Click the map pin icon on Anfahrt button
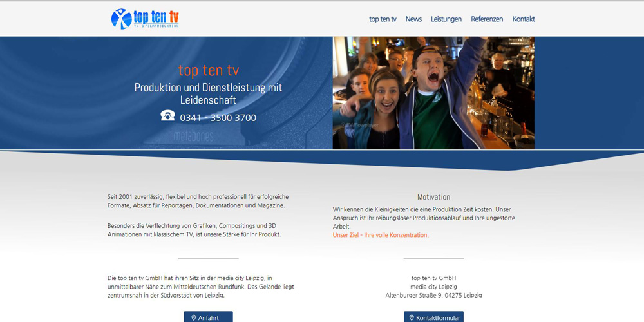This screenshot has height=322, width=644. click(x=194, y=318)
